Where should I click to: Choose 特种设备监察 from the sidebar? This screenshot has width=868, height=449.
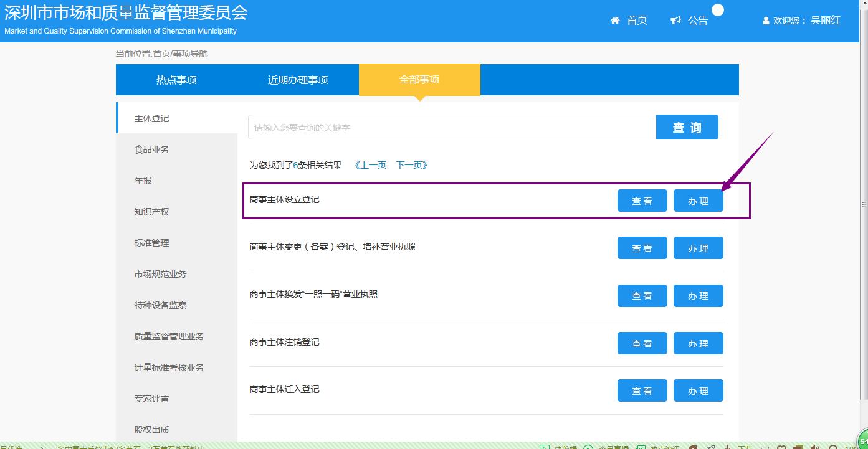(160, 305)
